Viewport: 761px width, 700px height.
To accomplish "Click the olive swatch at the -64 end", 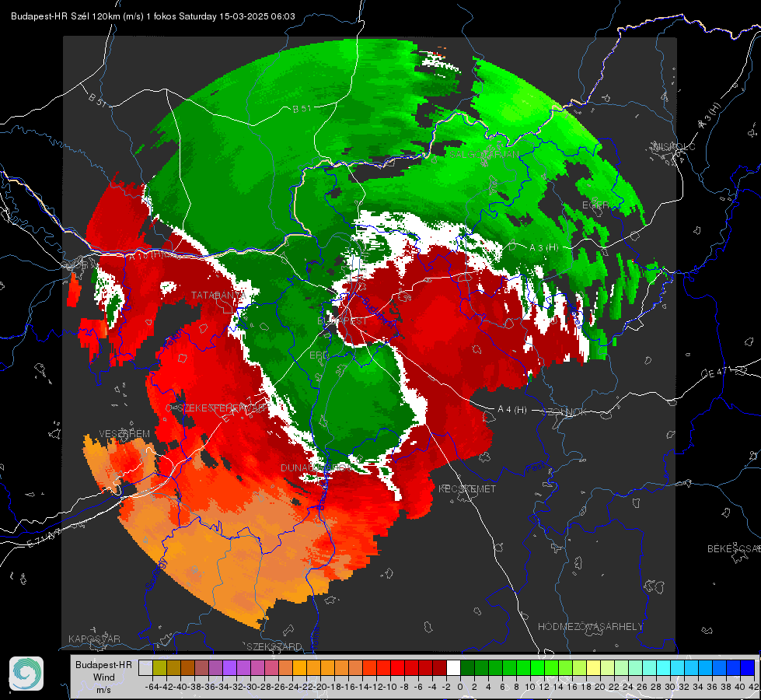I will coord(159,668).
